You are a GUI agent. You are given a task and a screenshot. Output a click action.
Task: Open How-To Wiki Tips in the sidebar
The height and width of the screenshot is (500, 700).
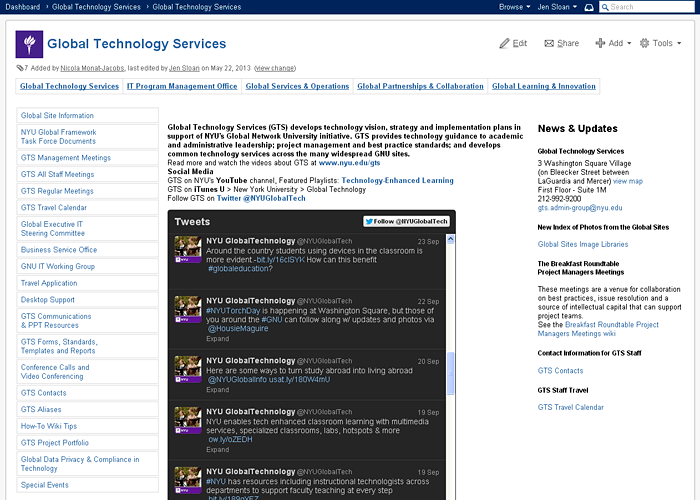pos(49,426)
